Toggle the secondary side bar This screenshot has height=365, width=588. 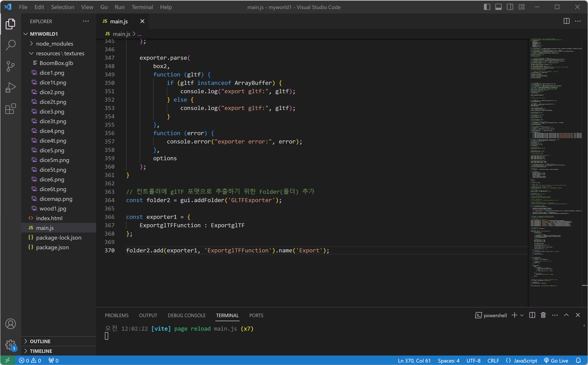click(510, 7)
